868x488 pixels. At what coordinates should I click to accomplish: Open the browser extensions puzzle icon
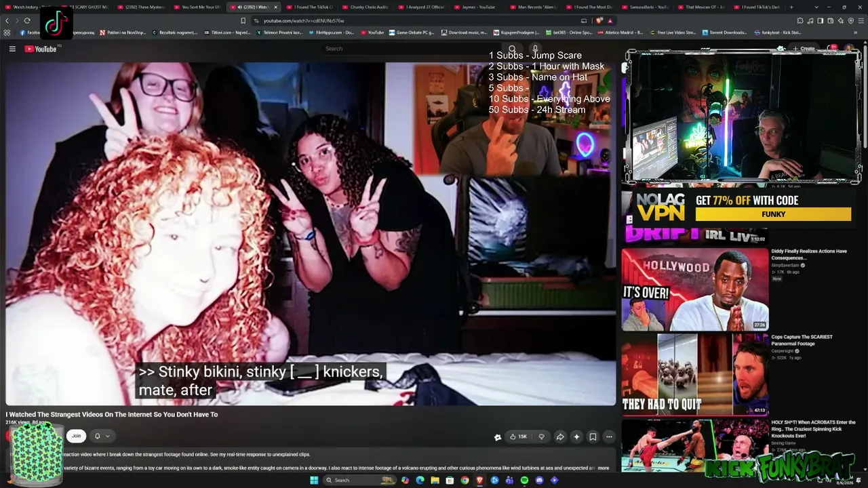click(800, 21)
